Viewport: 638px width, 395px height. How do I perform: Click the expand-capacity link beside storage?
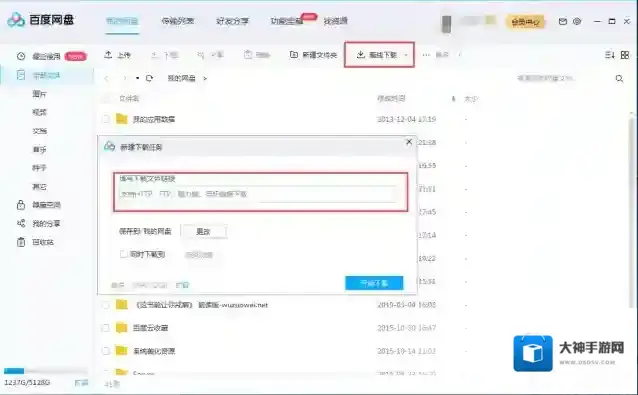tap(81, 383)
